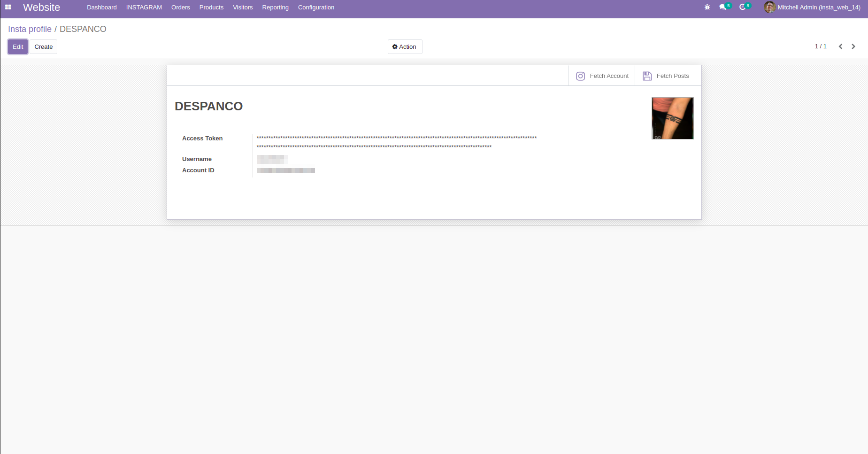Click the DESPANCO profile image thumbnail
868x454 pixels.
(x=673, y=118)
